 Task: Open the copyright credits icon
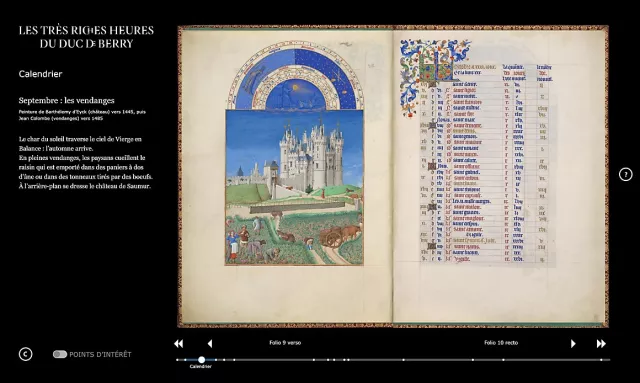pos(25,354)
